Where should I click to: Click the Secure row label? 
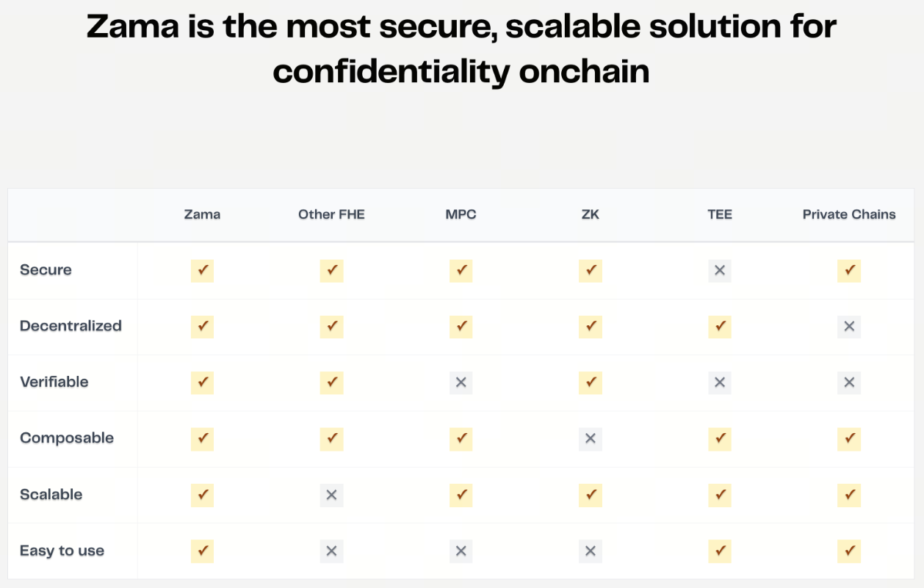(46, 270)
